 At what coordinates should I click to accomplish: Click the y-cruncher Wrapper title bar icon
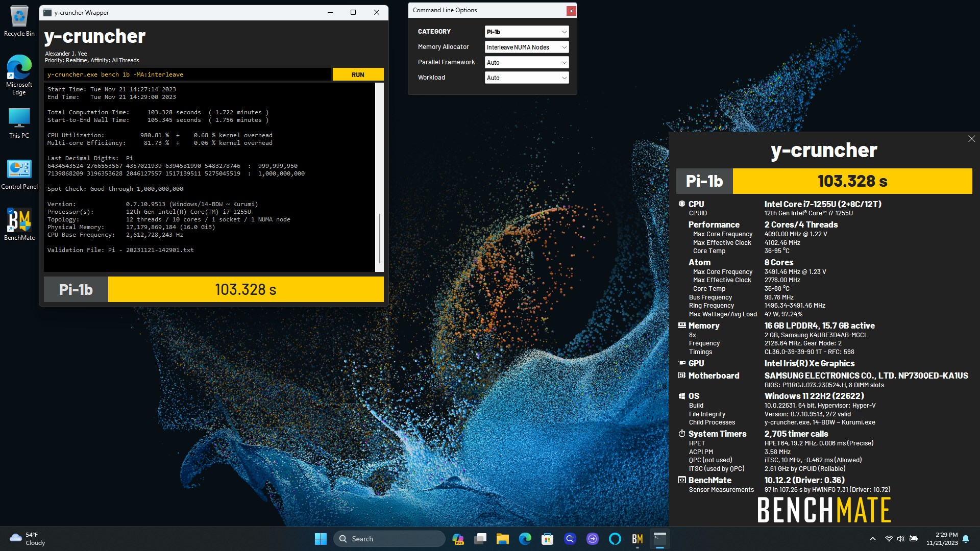47,13
